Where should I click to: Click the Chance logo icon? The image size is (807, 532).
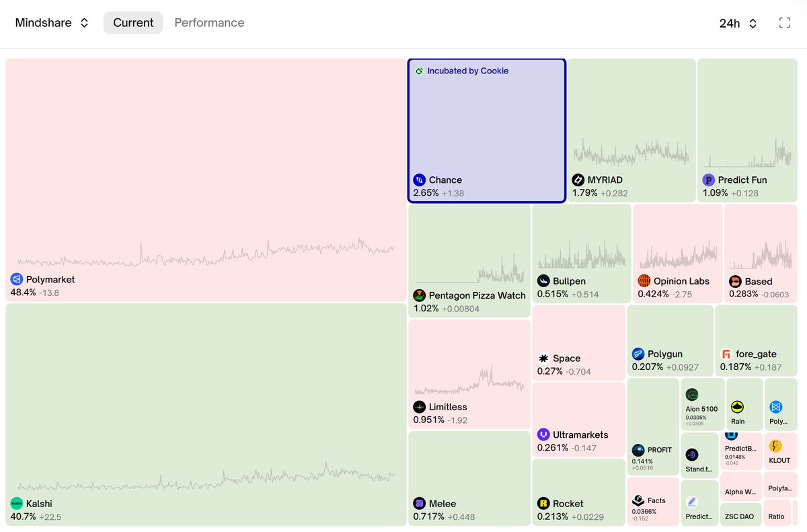[x=419, y=180]
